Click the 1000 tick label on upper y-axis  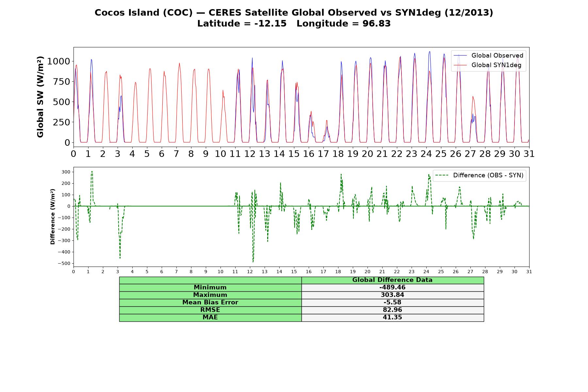59,61
